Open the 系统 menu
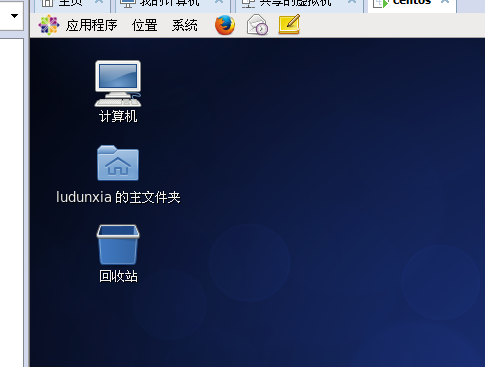The height and width of the screenshot is (367, 485). (185, 25)
